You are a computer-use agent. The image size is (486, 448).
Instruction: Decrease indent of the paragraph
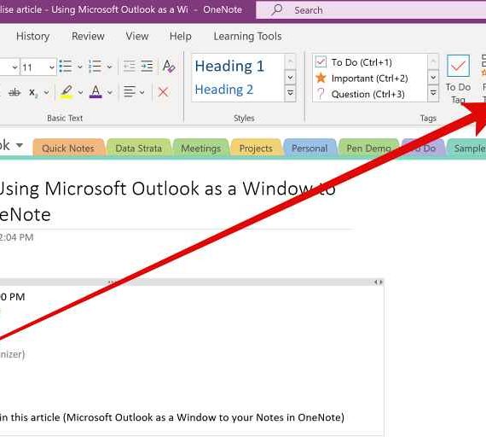coord(130,67)
